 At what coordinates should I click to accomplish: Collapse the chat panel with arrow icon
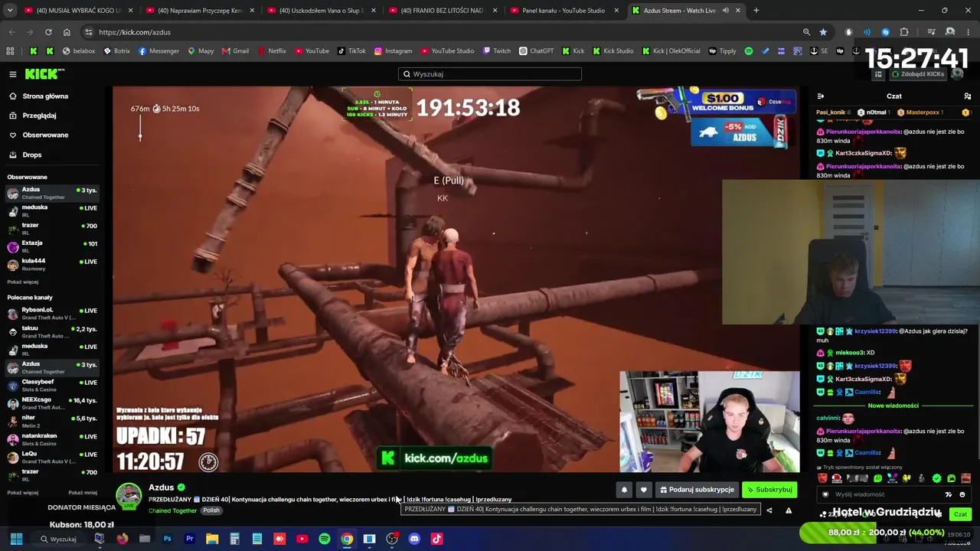pyautogui.click(x=821, y=96)
